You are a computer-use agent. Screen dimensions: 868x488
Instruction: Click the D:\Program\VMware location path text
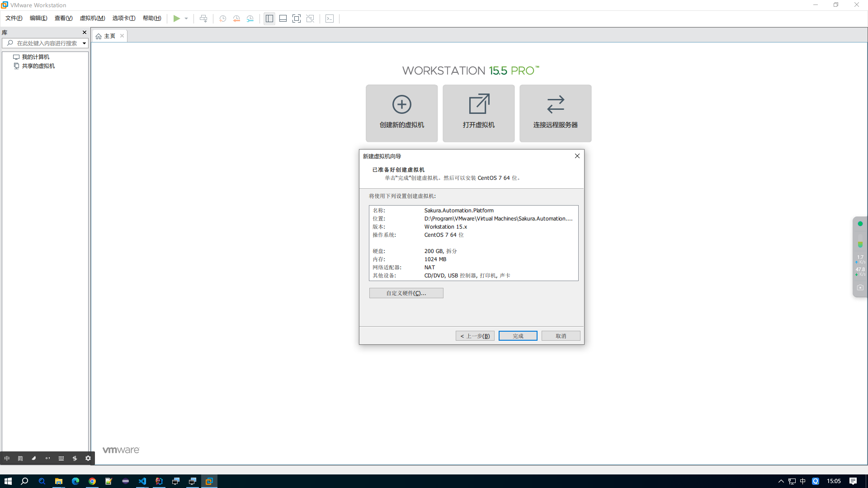(x=498, y=219)
